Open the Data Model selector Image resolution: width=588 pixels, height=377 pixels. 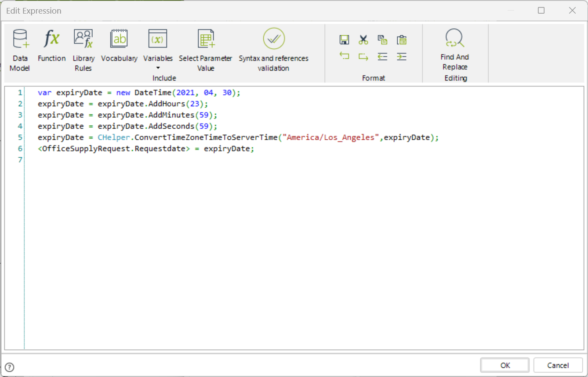(x=20, y=50)
